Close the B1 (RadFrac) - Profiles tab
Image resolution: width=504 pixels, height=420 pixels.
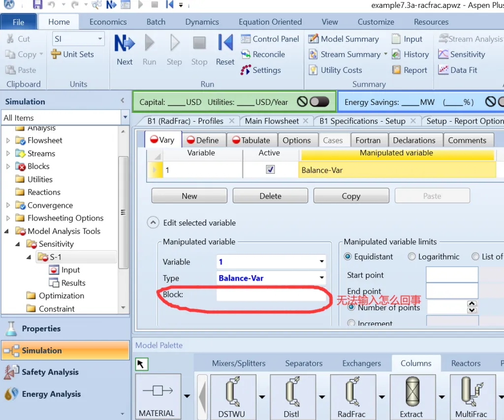click(232, 121)
